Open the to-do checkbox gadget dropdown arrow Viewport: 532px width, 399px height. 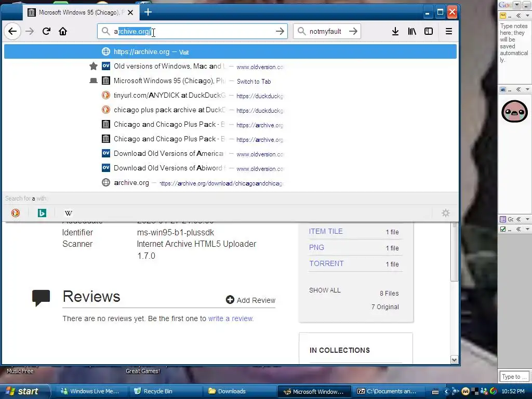coord(527,229)
